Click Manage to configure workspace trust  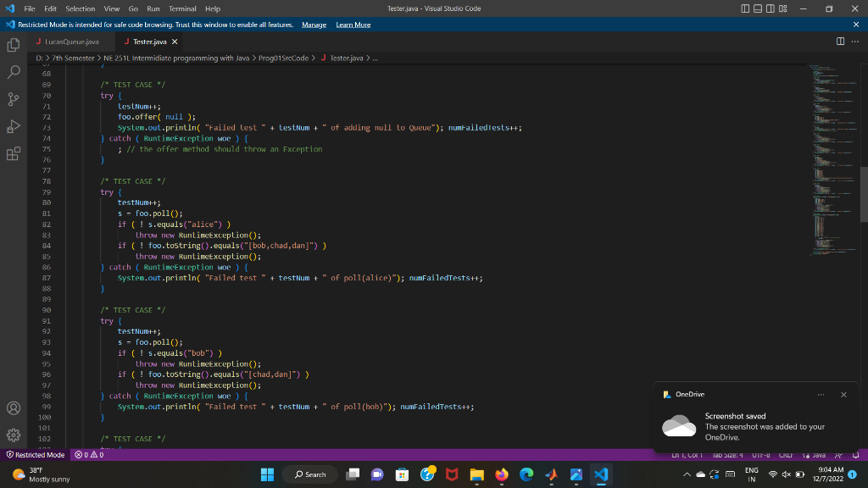314,25
